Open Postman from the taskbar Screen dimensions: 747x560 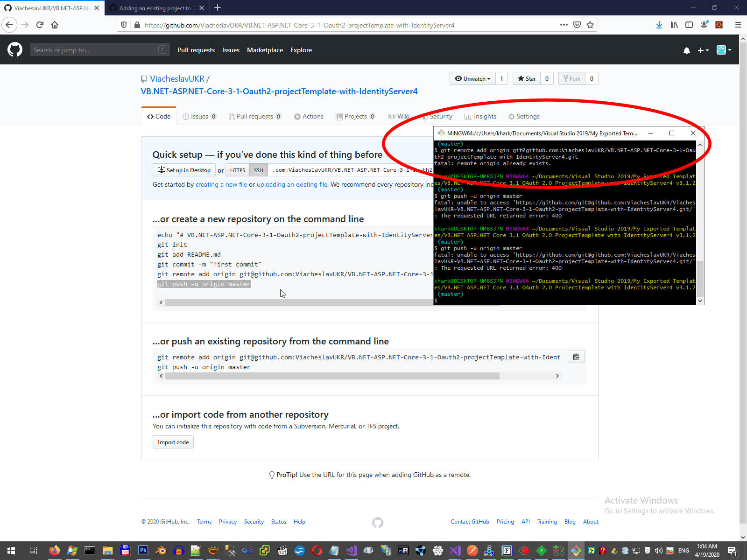[472, 551]
